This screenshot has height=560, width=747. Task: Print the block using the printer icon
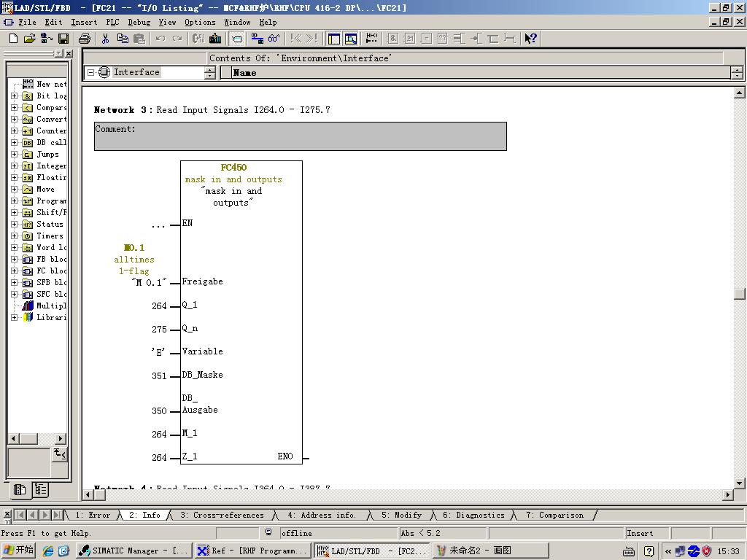(85, 39)
